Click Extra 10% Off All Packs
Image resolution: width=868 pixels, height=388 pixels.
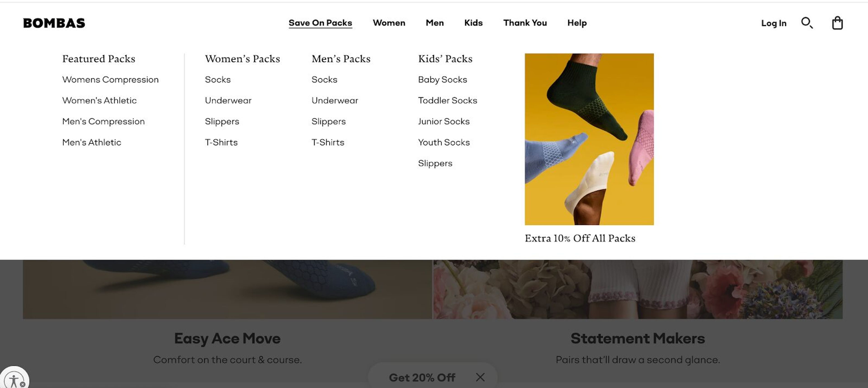(580, 238)
